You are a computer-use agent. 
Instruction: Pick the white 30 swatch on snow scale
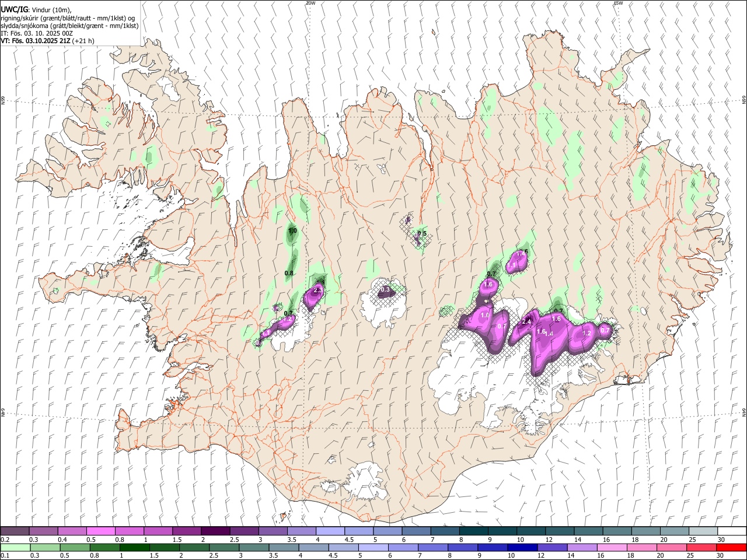(732, 531)
